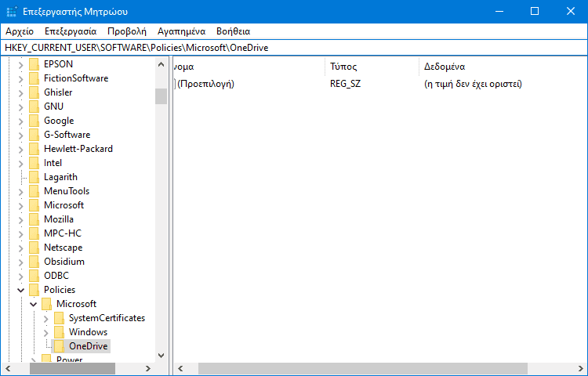Select the Ghisler folder icon
This screenshot has width=588, height=376.
(x=34, y=92)
